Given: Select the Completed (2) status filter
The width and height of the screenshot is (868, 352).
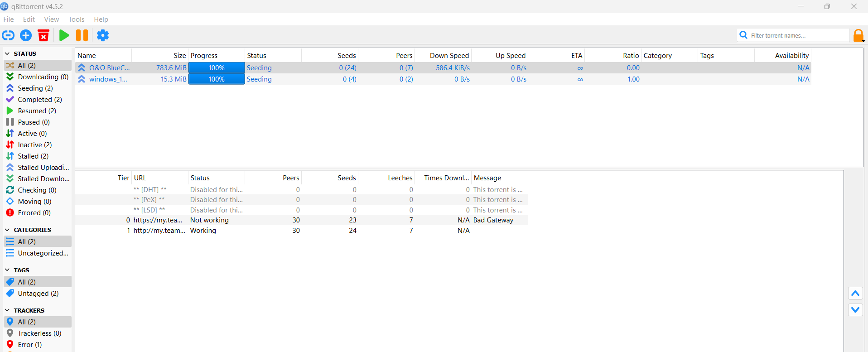Looking at the screenshot, I should (x=38, y=100).
